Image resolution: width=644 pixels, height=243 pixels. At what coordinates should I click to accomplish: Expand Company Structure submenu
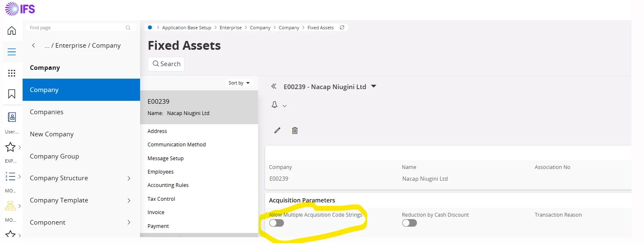click(129, 178)
